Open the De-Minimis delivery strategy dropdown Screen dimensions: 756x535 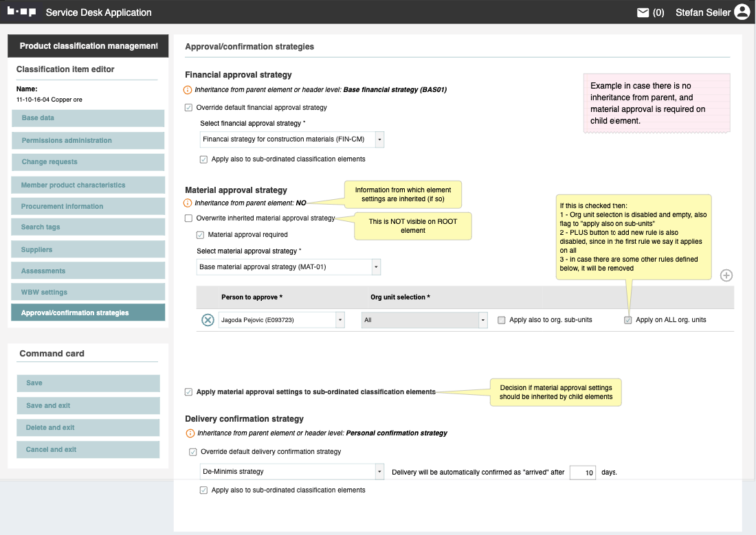pyautogui.click(x=379, y=472)
